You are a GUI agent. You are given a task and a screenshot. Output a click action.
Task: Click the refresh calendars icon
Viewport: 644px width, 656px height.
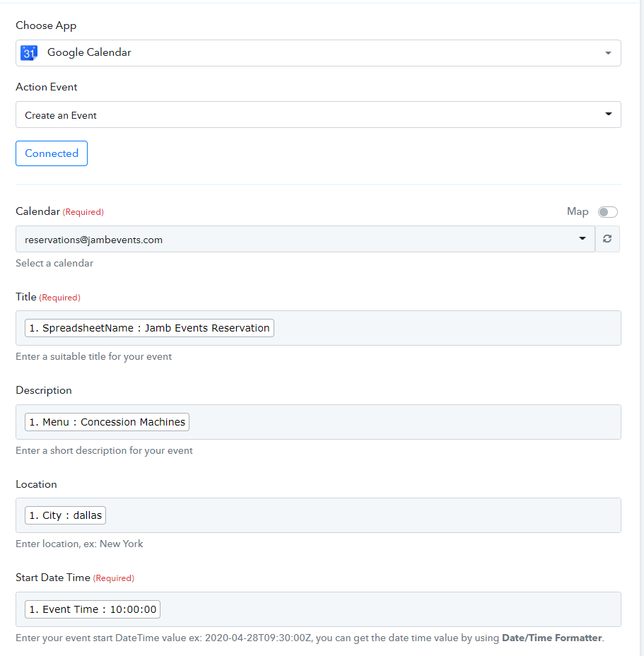pyautogui.click(x=607, y=239)
